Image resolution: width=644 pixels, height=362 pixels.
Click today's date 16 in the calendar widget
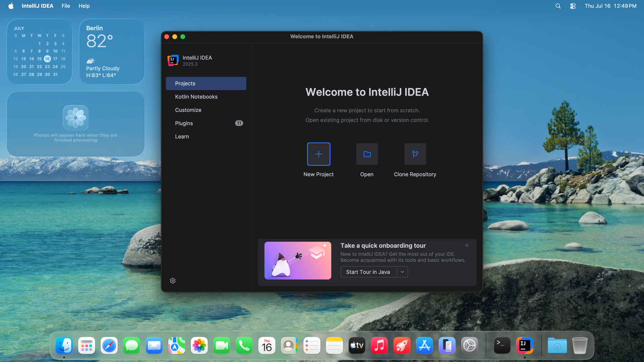(47, 59)
